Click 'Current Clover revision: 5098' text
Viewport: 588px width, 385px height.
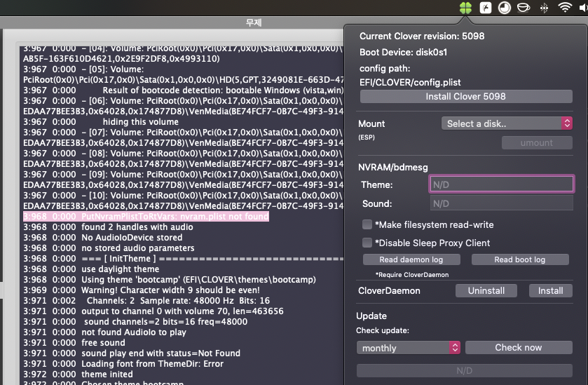[x=422, y=36]
